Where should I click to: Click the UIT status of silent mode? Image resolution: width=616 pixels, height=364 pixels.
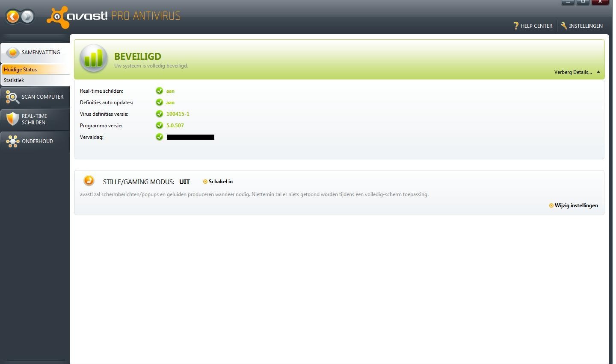pos(184,182)
